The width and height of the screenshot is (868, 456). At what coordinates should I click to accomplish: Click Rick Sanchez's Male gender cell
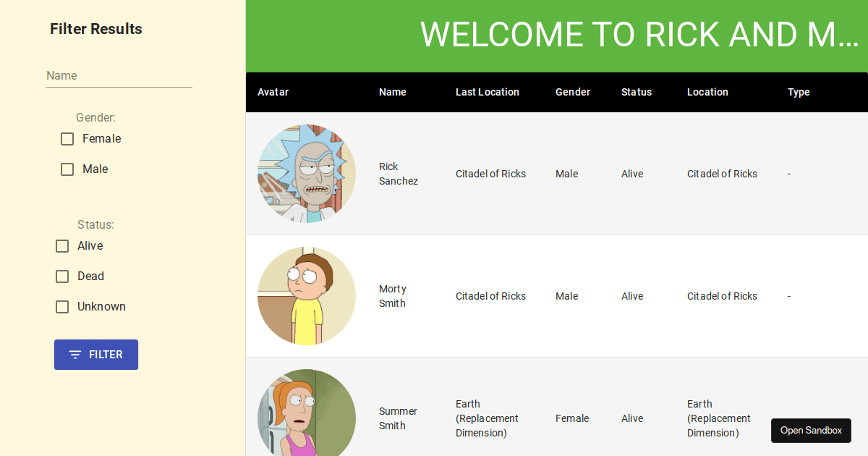pyautogui.click(x=567, y=174)
